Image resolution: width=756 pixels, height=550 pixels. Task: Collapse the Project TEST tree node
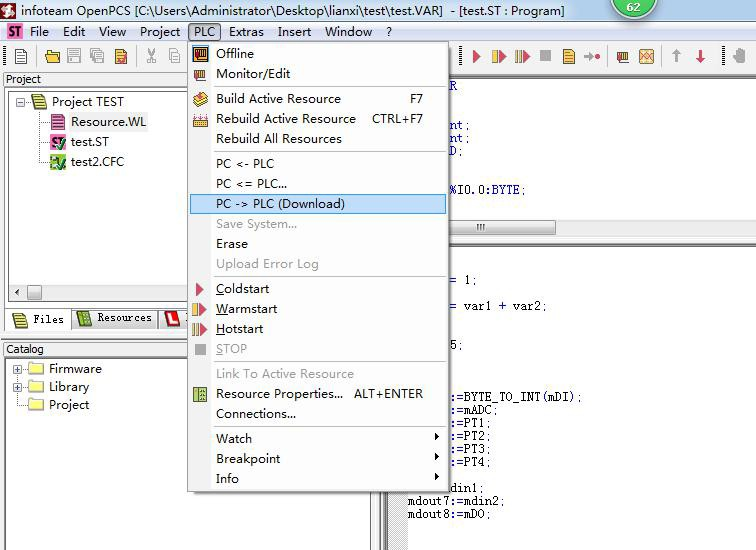coord(22,102)
